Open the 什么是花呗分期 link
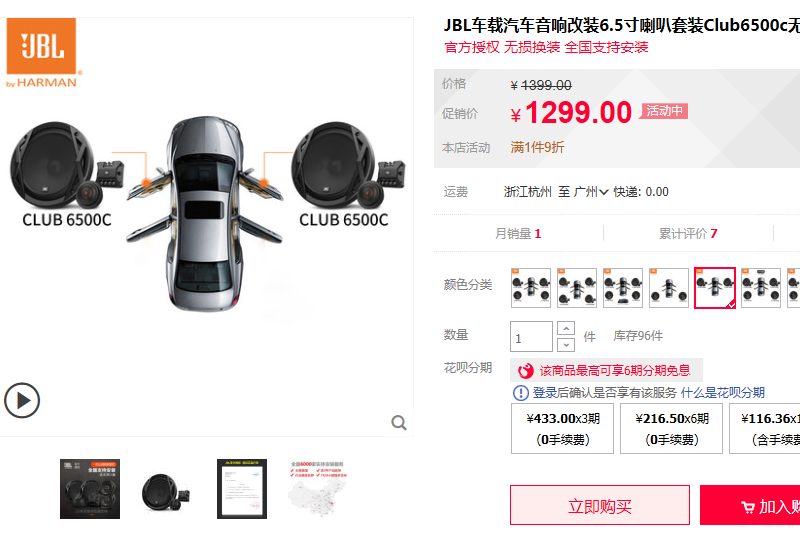The height and width of the screenshot is (541, 800). [722, 392]
